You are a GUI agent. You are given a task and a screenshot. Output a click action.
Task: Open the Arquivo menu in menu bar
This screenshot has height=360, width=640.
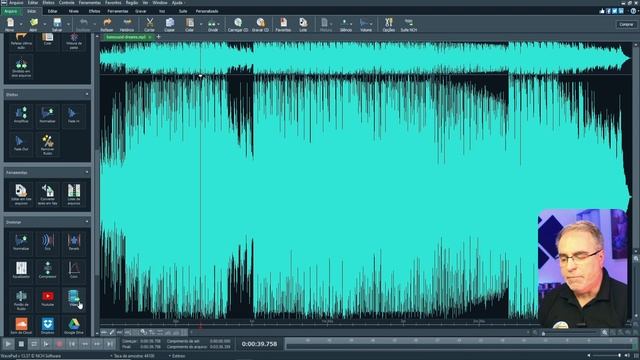click(16, 3)
